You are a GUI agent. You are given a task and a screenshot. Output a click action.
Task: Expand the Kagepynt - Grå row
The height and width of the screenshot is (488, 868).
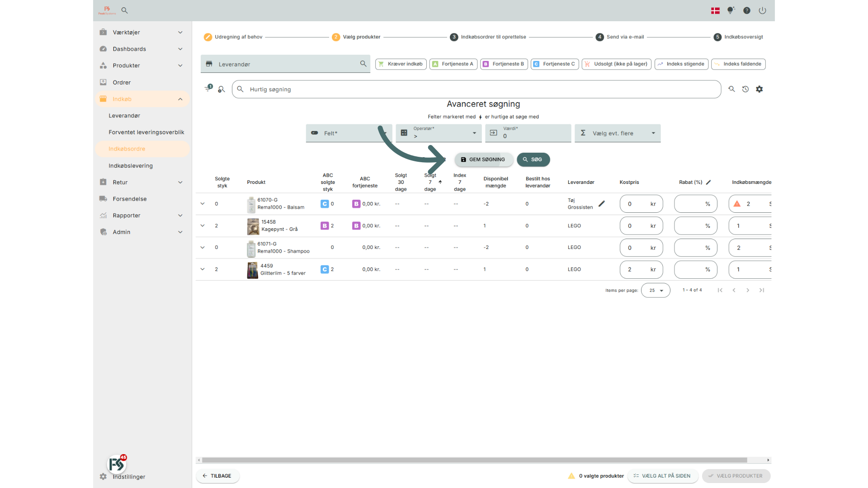coord(203,225)
